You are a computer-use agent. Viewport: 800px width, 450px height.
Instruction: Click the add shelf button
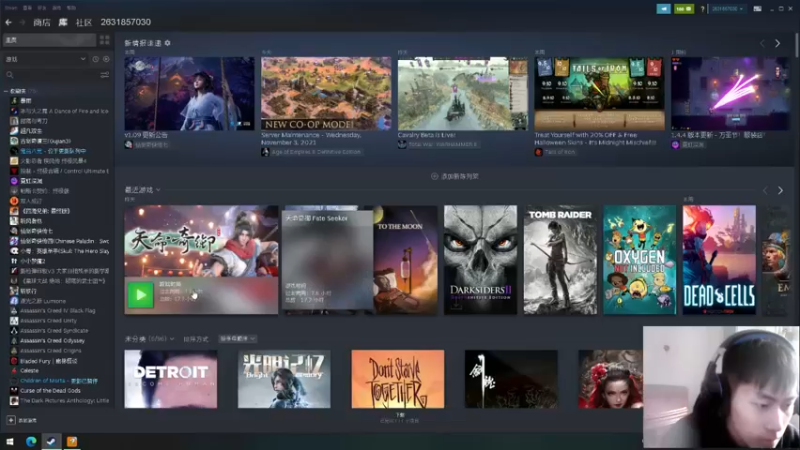tap(455, 177)
